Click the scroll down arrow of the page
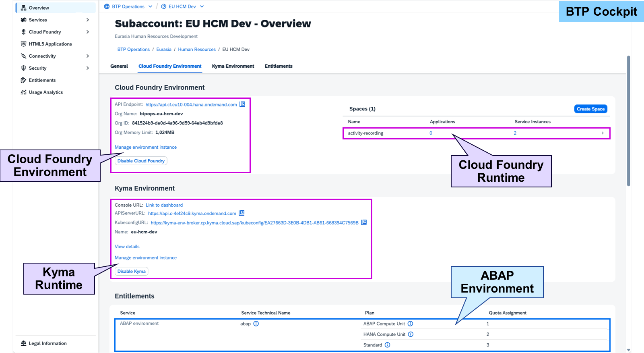This screenshot has width=644, height=353. pos(629,350)
